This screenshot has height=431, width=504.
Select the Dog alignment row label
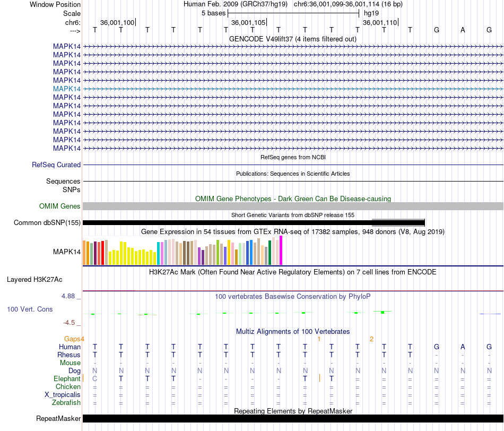click(75, 371)
